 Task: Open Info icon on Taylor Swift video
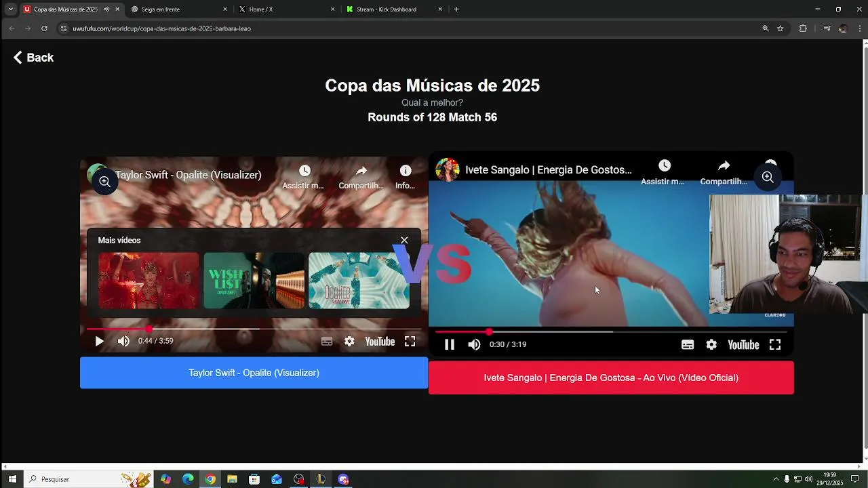[x=406, y=177]
